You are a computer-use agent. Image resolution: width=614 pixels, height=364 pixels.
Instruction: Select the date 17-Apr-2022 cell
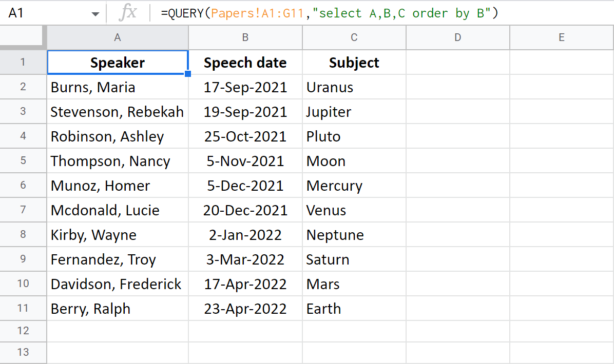[x=245, y=284]
